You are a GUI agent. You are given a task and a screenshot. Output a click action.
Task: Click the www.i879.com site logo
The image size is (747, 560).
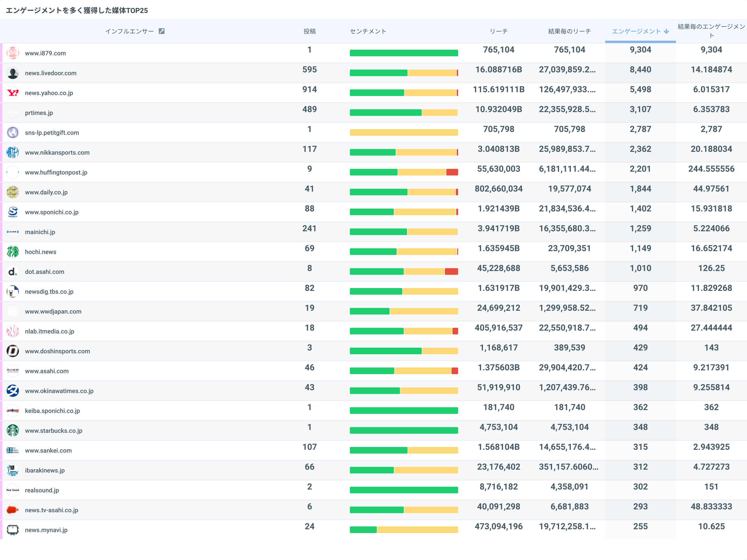13,53
